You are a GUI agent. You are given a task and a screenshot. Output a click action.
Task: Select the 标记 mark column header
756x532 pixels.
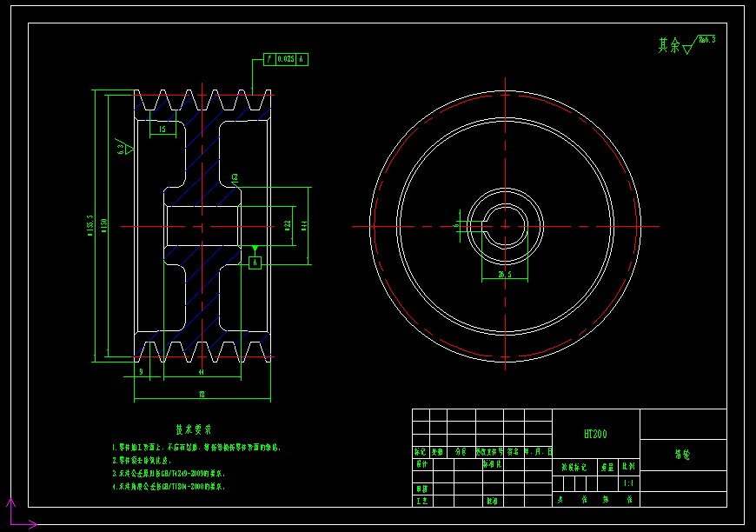(x=421, y=452)
